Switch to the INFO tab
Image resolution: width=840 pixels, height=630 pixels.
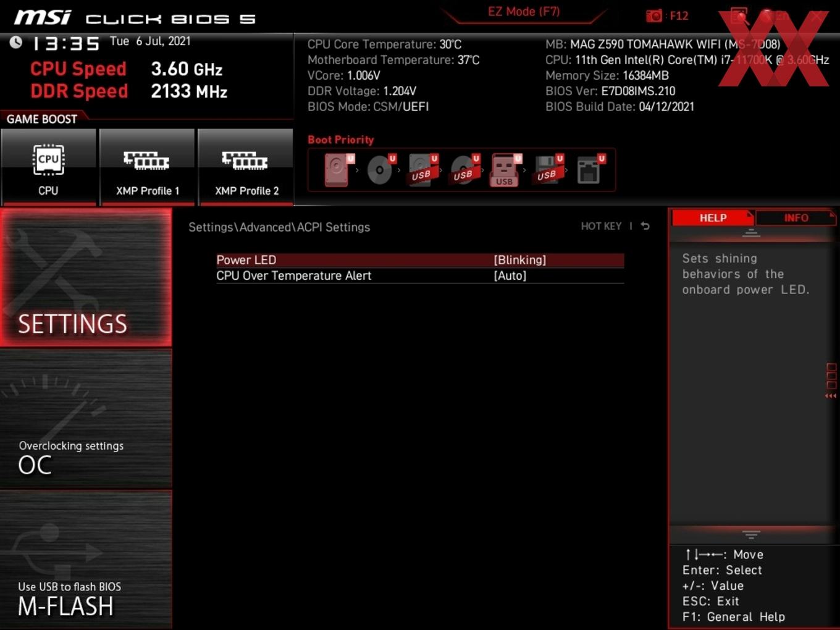pos(796,218)
